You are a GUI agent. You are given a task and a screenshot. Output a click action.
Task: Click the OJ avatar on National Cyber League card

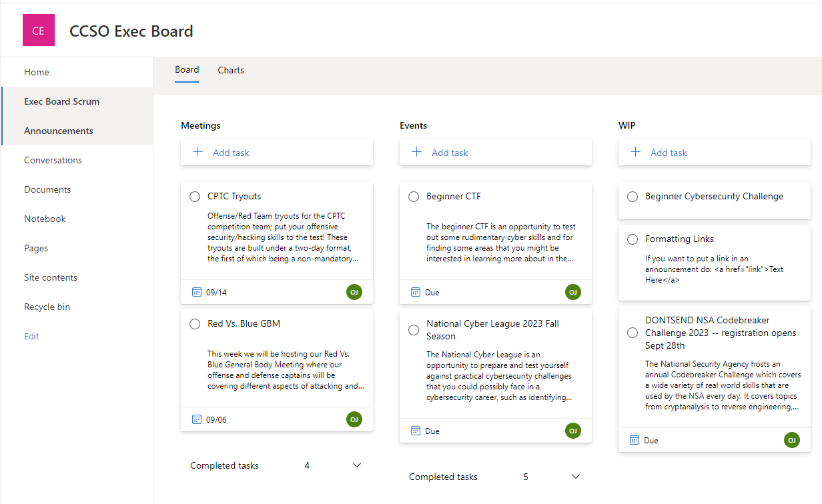[x=573, y=430]
